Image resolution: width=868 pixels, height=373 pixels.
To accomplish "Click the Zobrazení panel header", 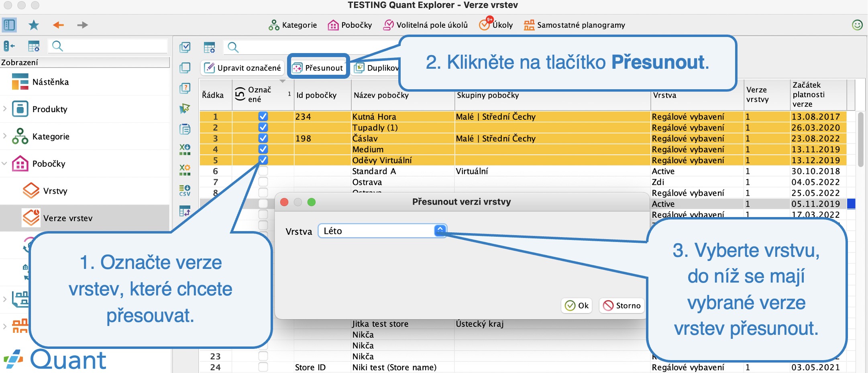I will tap(85, 62).
